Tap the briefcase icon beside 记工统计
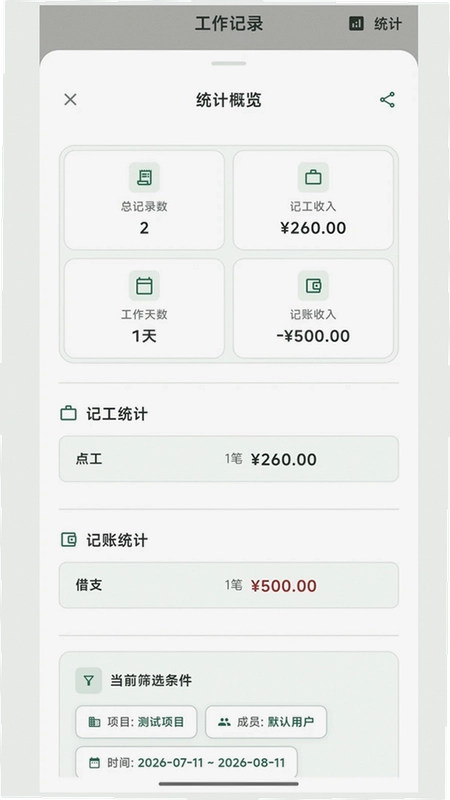Screen dimensions: 450x800 pos(68,413)
